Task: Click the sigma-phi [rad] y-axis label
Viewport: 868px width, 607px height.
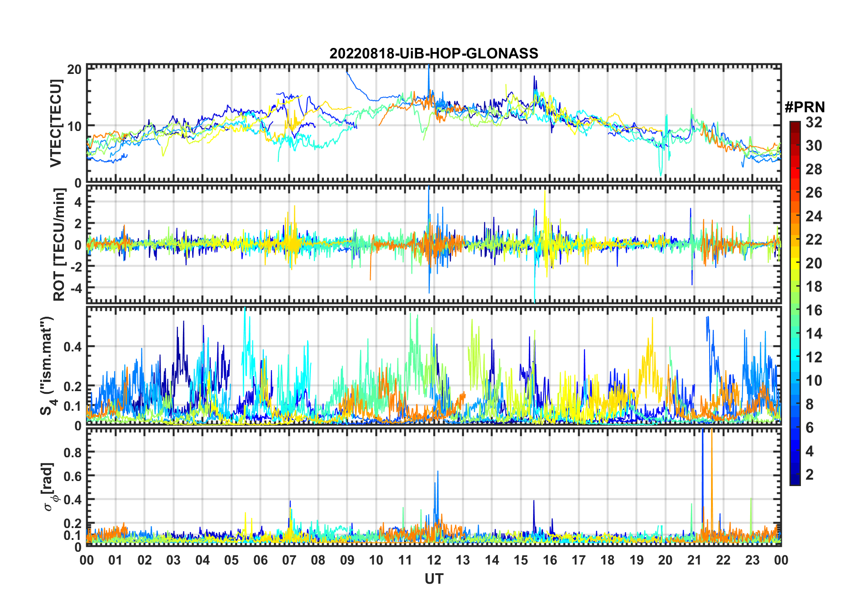Action: 48,487
